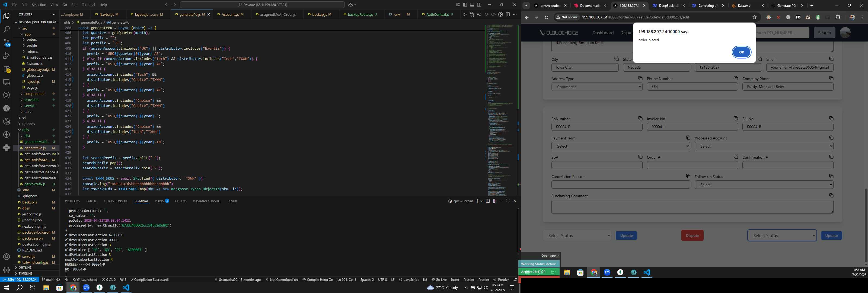Click the copy icon beside Invoice No label
The height and width of the screenshot is (293, 868).
(736, 118)
